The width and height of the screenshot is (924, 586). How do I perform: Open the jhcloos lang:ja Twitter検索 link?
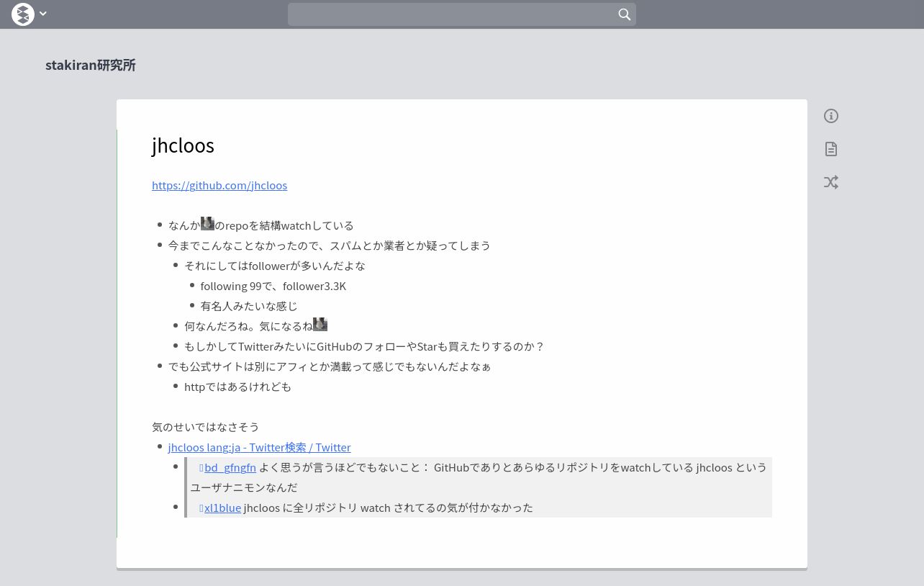coord(259,447)
